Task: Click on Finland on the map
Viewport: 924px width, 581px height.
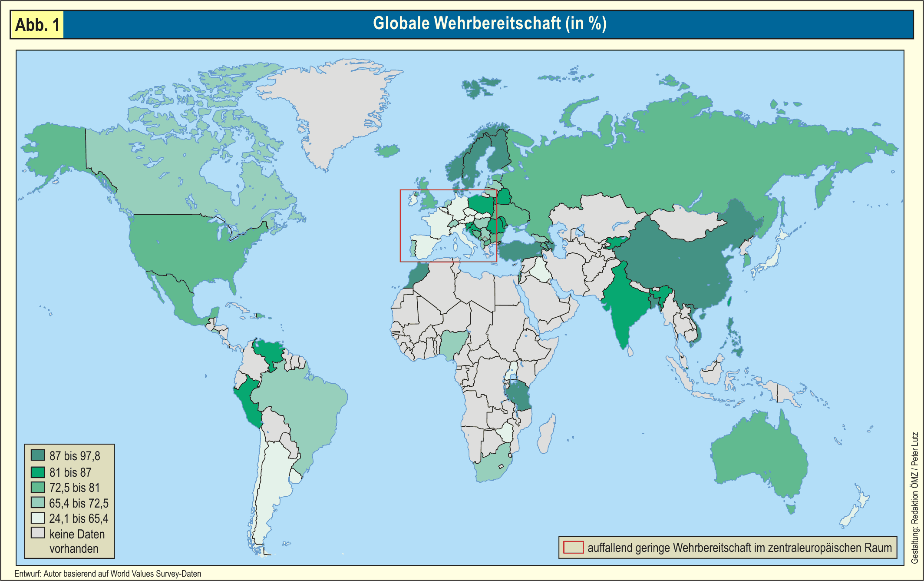Action: click(x=499, y=152)
